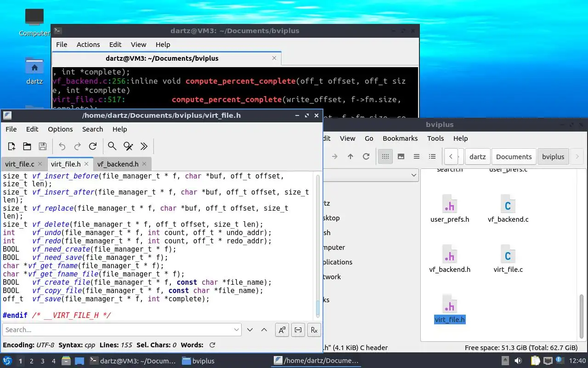The height and width of the screenshot is (368, 588).
Task: Activate the bviplus window from the taskbar
Action: click(198, 361)
